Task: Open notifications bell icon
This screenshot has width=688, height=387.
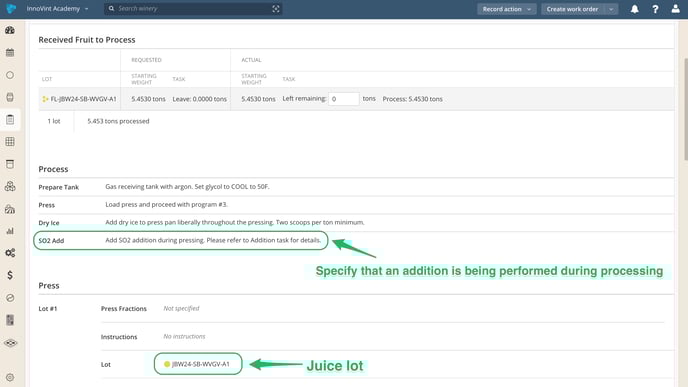Action: click(634, 9)
